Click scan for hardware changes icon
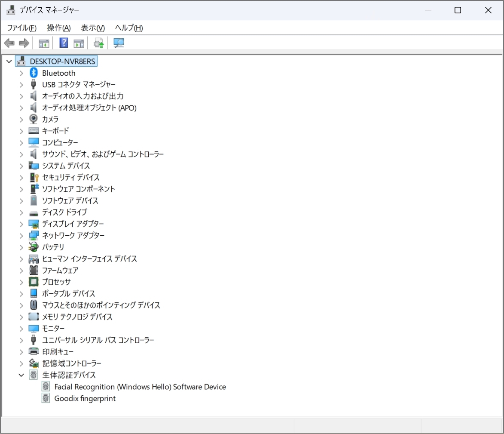The width and height of the screenshot is (504, 434). pyautogui.click(x=119, y=43)
